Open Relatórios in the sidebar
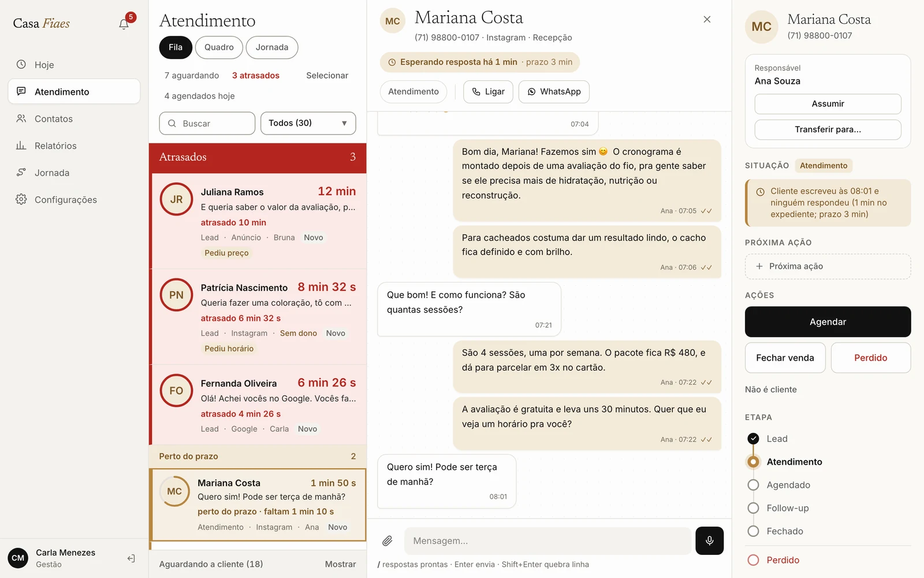 pos(74,146)
